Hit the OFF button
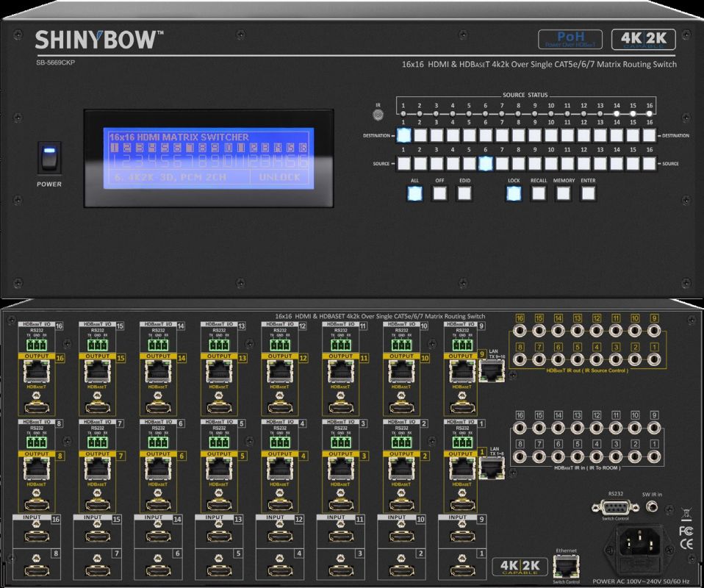This screenshot has width=704, height=588. pyautogui.click(x=439, y=193)
